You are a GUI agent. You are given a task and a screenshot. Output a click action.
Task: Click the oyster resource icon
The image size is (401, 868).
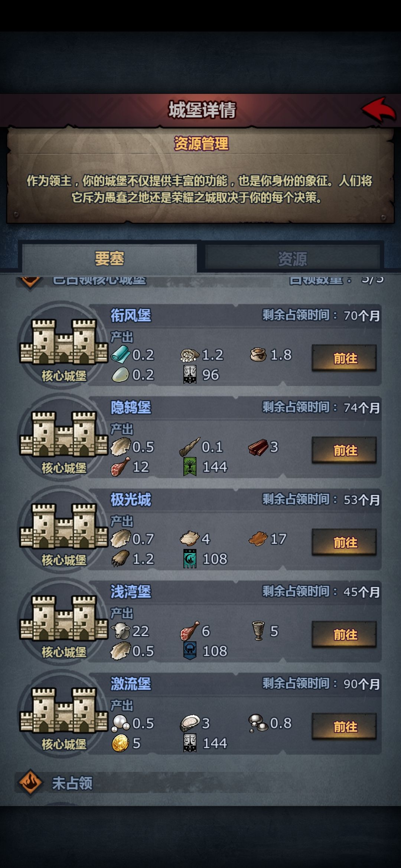click(190, 723)
